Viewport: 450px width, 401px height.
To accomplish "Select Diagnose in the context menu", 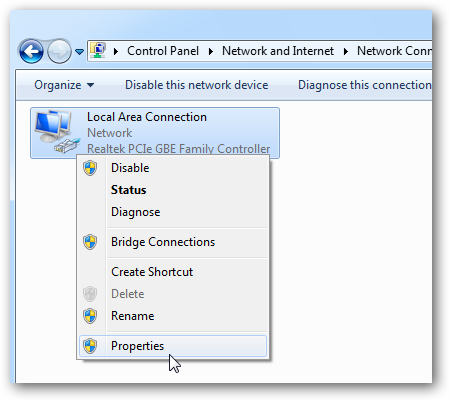I will 173,212.
